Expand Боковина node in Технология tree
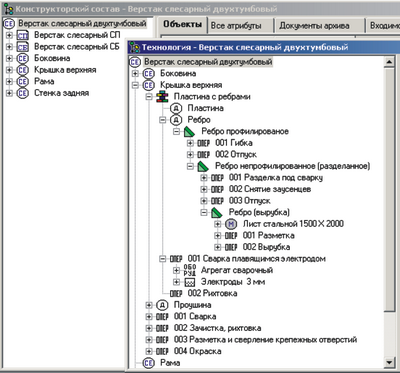The height and width of the screenshot is (373, 400). 135,74
